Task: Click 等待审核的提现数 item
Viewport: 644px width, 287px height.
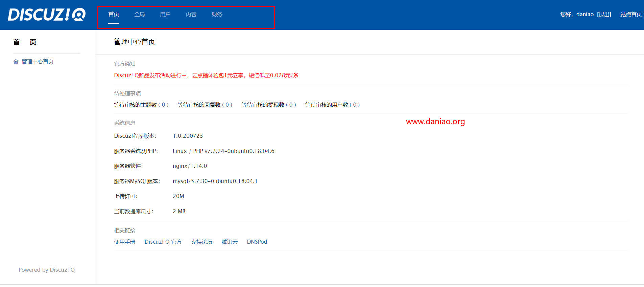Action: [269, 105]
